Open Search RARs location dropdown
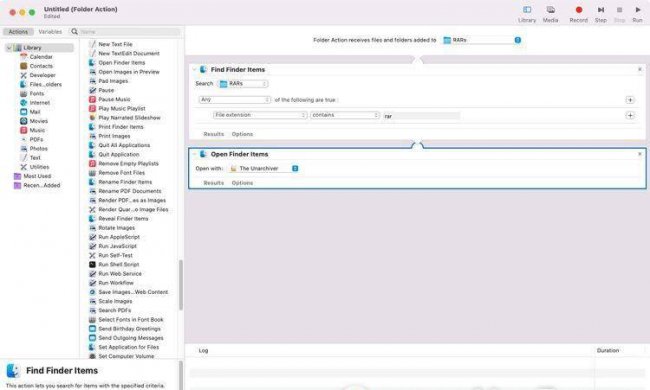The width and height of the screenshot is (650, 390). click(x=243, y=84)
